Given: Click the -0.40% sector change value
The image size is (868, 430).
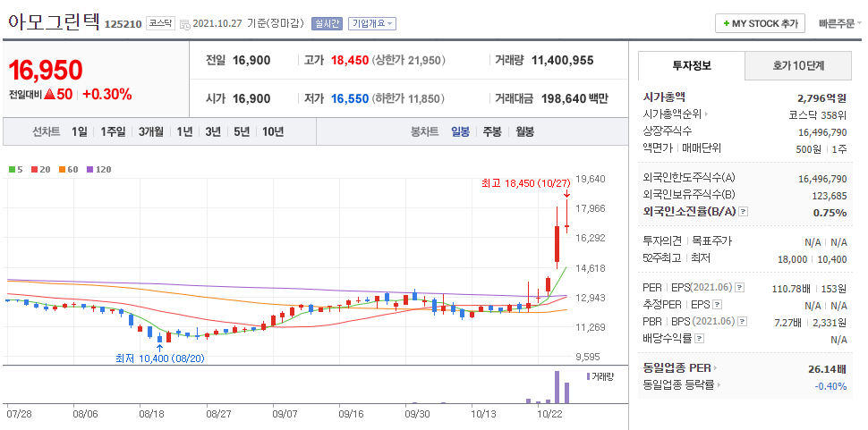Looking at the screenshot, I should [830, 386].
